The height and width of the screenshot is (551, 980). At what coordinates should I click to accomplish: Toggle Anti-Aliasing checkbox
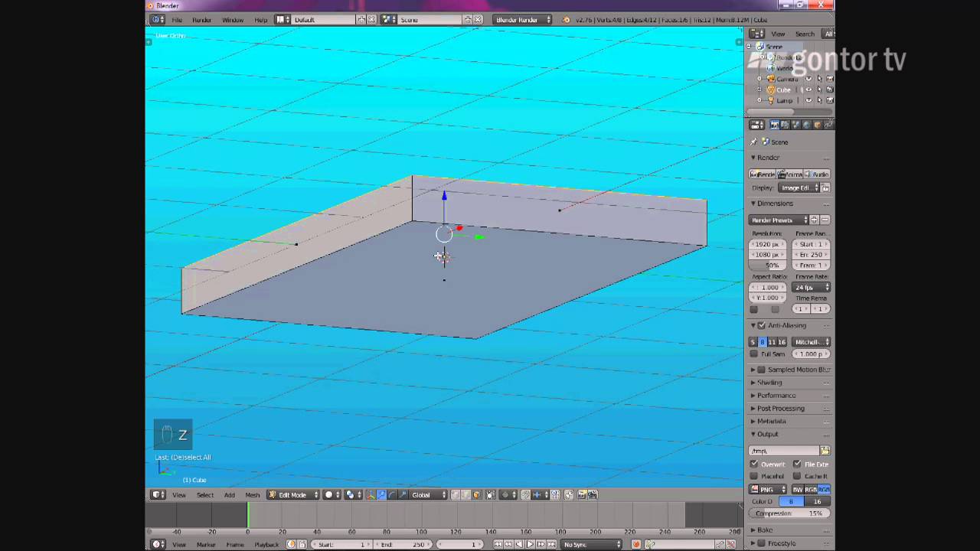(761, 325)
